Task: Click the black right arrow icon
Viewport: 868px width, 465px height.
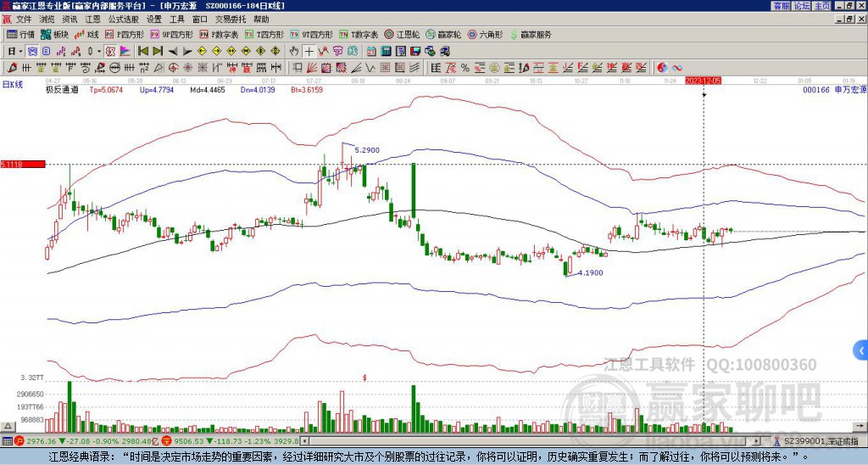Action: click(187, 51)
